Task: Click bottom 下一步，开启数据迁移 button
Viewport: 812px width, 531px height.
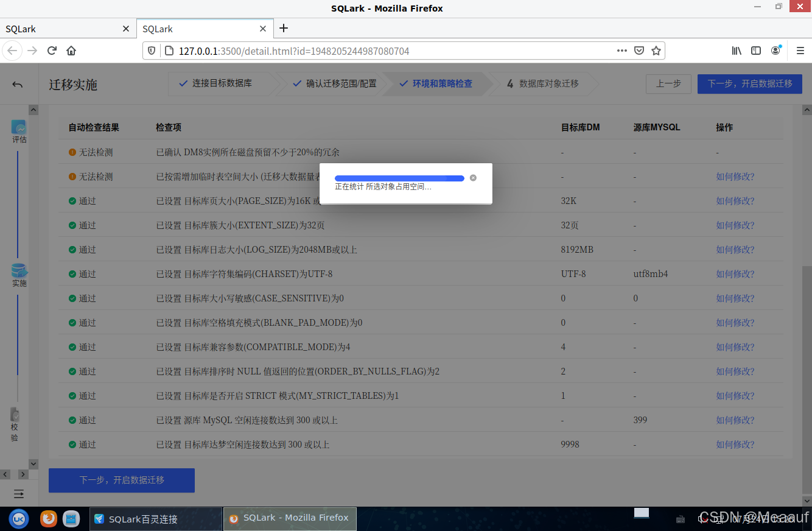Action: (x=122, y=480)
